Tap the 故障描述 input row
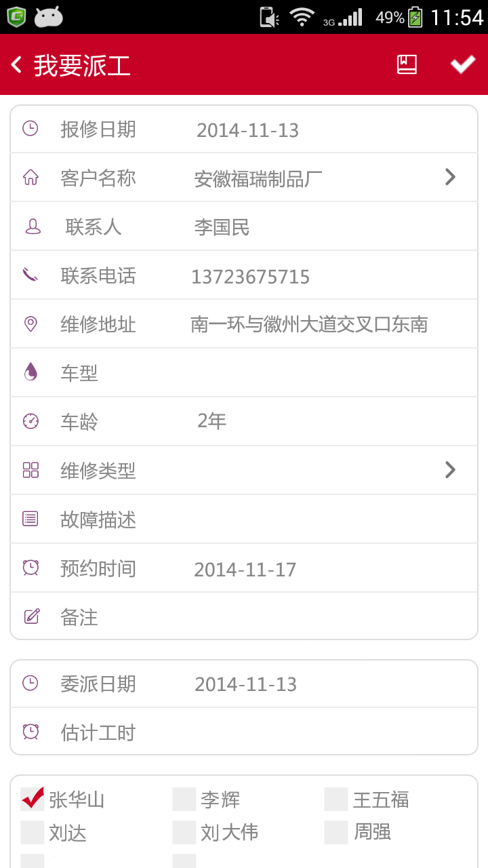Screen dimensions: 488x868 point(244,519)
